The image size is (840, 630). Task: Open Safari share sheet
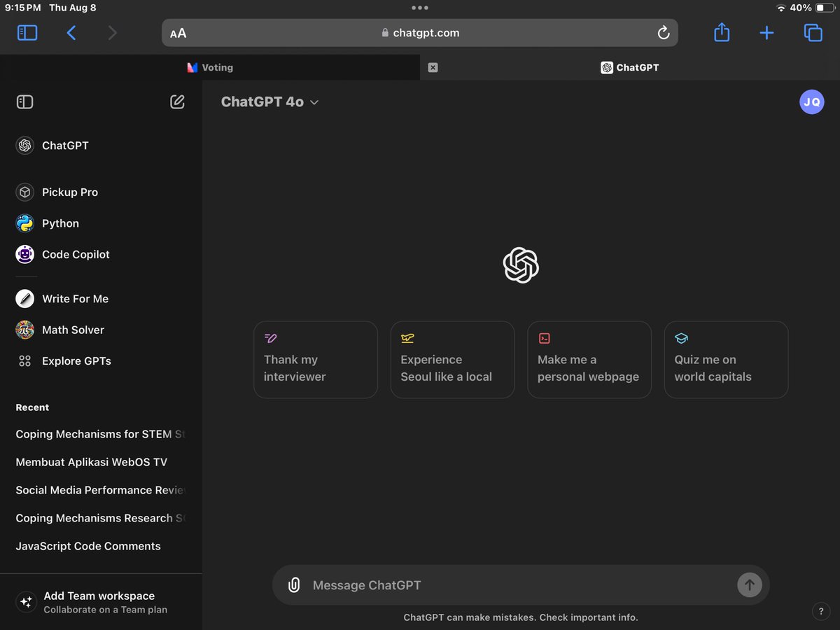tap(722, 32)
